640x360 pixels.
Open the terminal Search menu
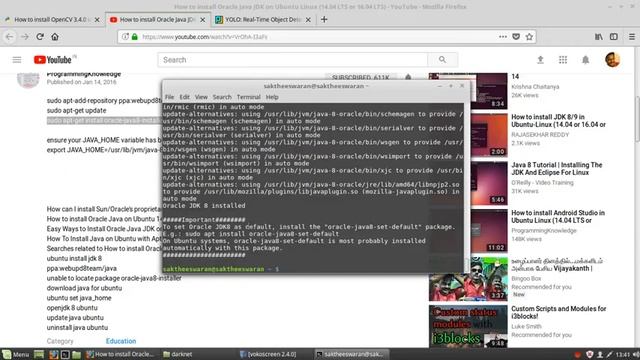222,97
